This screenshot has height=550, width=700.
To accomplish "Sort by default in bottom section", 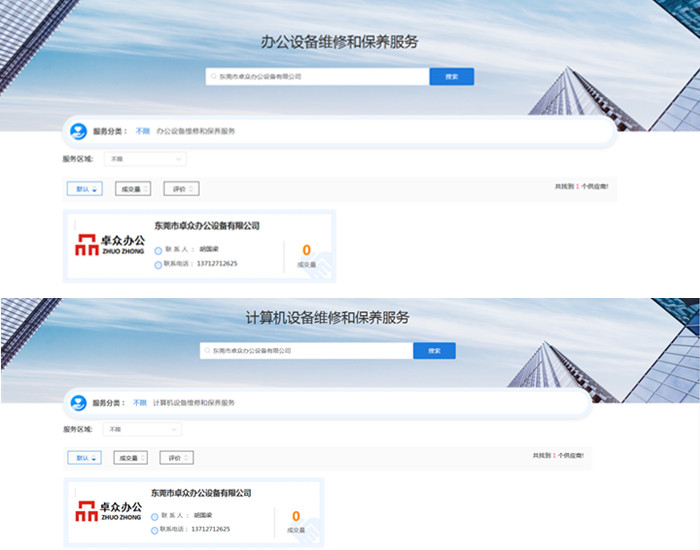I will point(84,458).
